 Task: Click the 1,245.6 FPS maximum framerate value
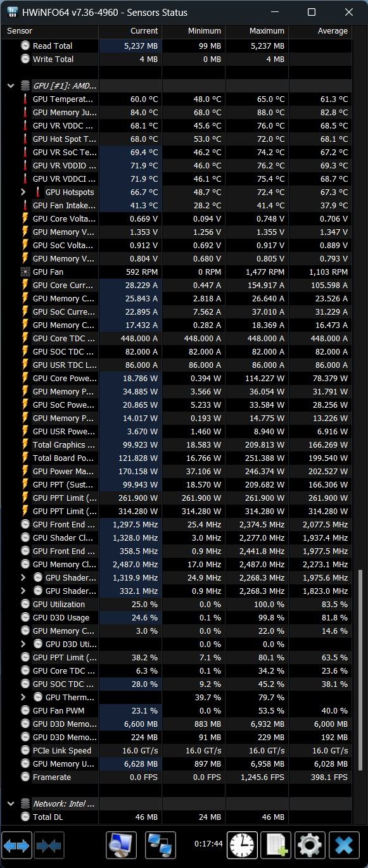click(263, 777)
